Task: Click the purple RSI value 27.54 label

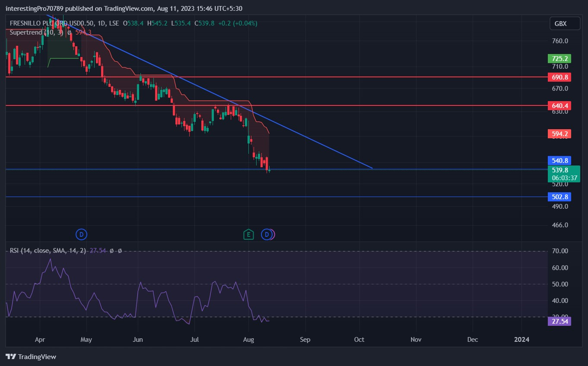Action: 559,321
